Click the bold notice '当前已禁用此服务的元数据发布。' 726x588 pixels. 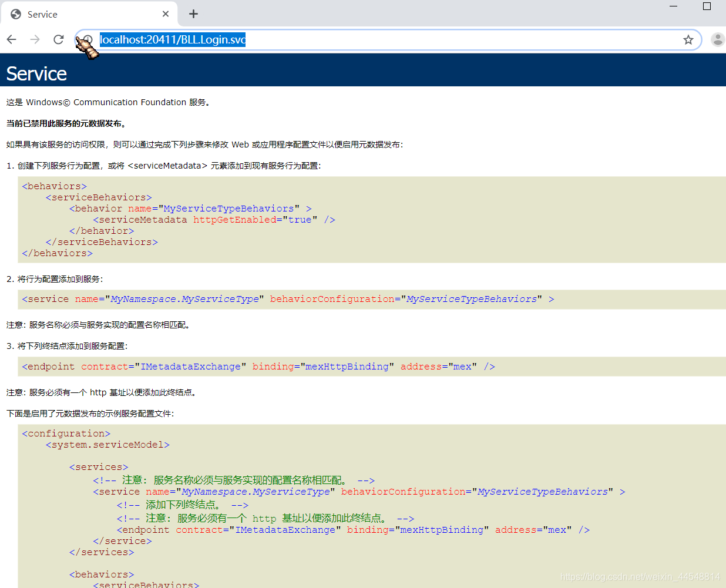(66, 123)
